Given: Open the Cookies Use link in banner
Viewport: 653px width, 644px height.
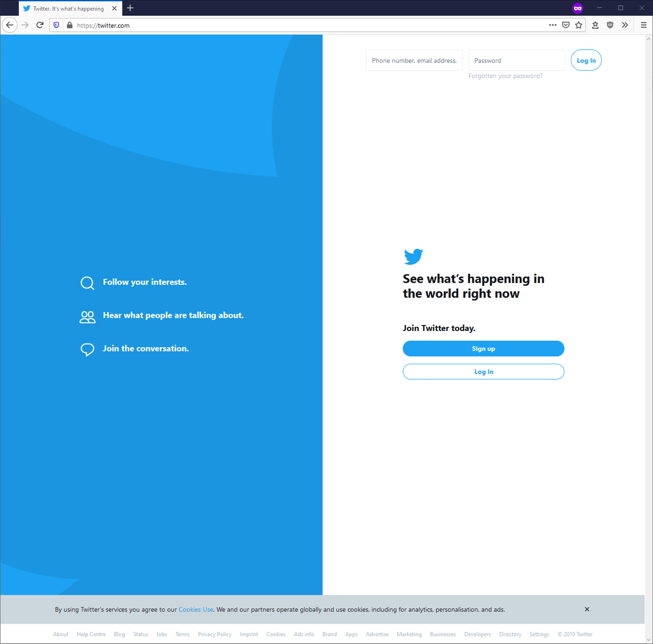Looking at the screenshot, I should (196, 610).
